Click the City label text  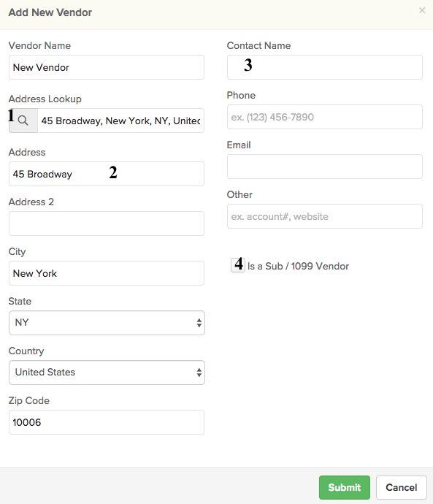tap(17, 252)
